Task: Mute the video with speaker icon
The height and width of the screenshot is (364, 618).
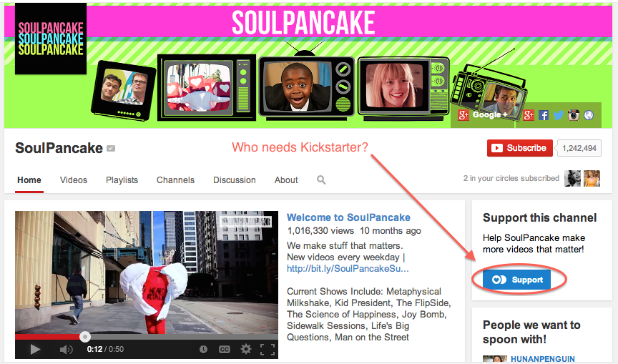Action: click(x=67, y=350)
